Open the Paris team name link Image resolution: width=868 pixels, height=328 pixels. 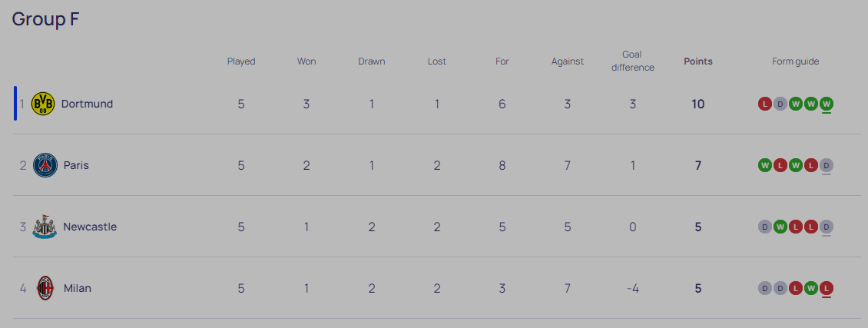(76, 165)
